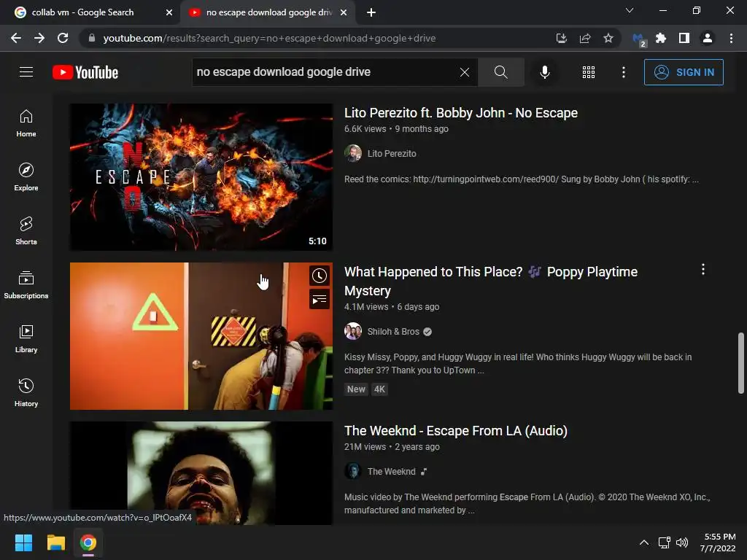Open the Extensions puzzle icon
Viewport: 747px width, 560px height.
661,38
